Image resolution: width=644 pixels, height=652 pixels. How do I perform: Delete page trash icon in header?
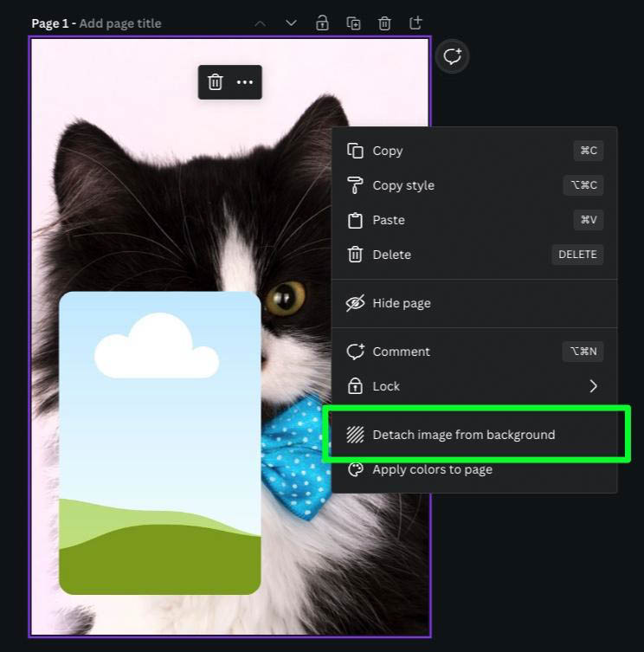384,23
